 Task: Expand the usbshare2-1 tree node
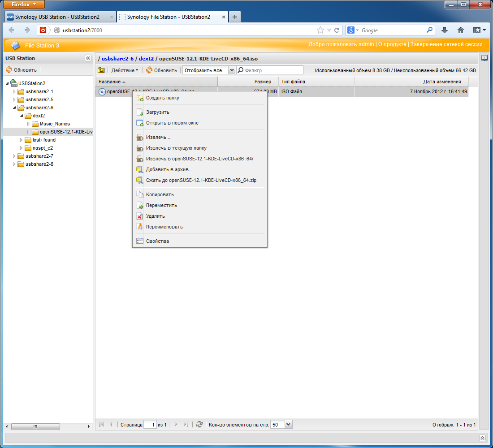coord(14,91)
